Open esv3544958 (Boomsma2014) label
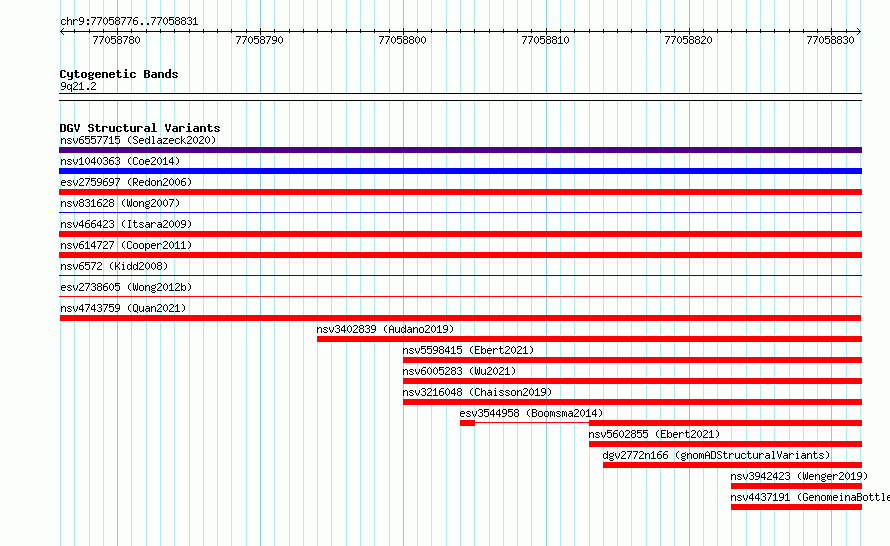The height and width of the screenshot is (546, 890). [531, 413]
